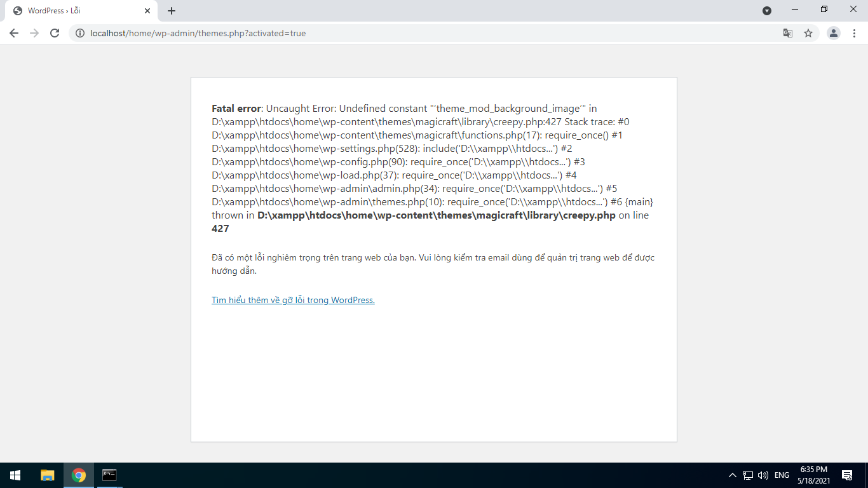
Task: Open the Windows Start menu
Action: point(15,475)
